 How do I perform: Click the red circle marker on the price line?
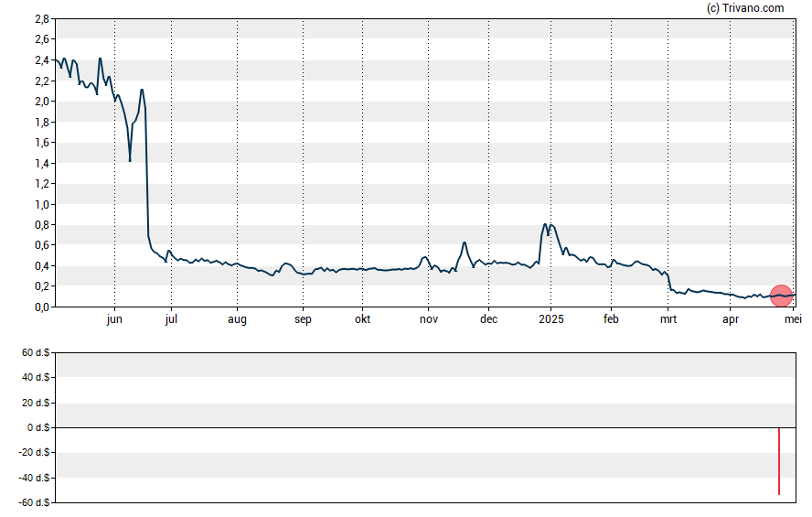(782, 296)
